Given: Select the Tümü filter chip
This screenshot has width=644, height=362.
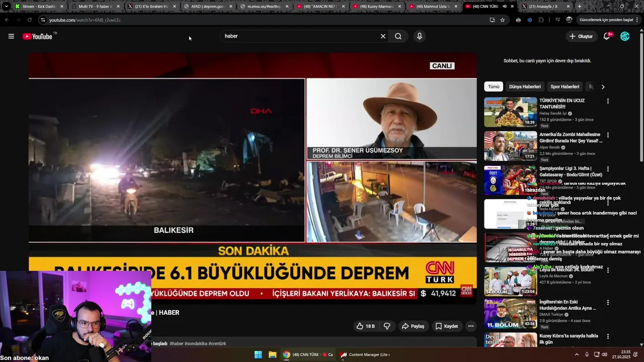Looking at the screenshot, I should pos(494,86).
